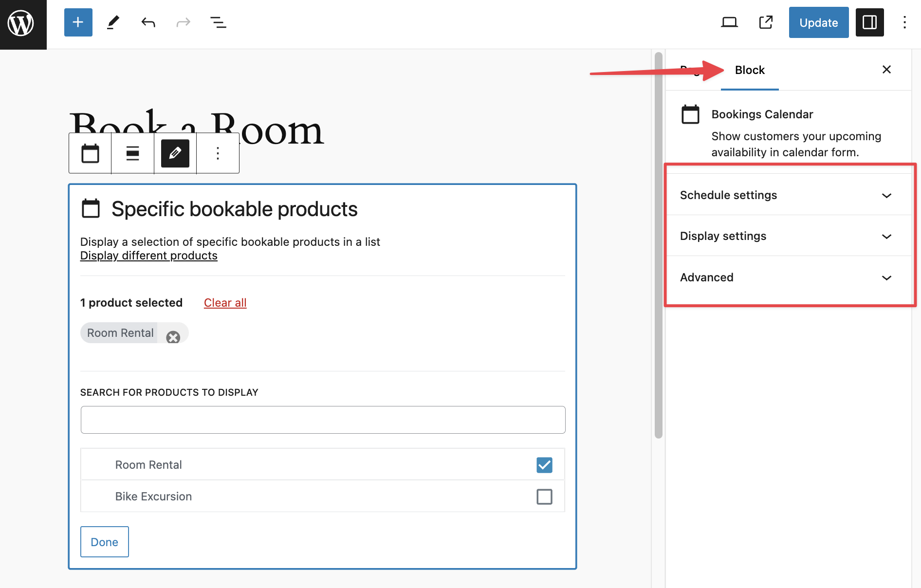The image size is (921, 588).
Task: Expand Display settings
Action: pyautogui.click(x=789, y=236)
